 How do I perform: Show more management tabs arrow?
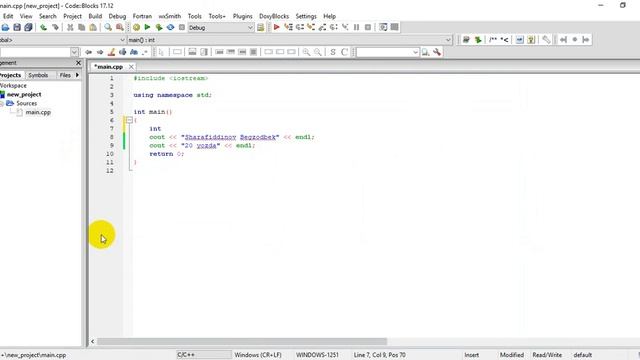tap(77, 75)
